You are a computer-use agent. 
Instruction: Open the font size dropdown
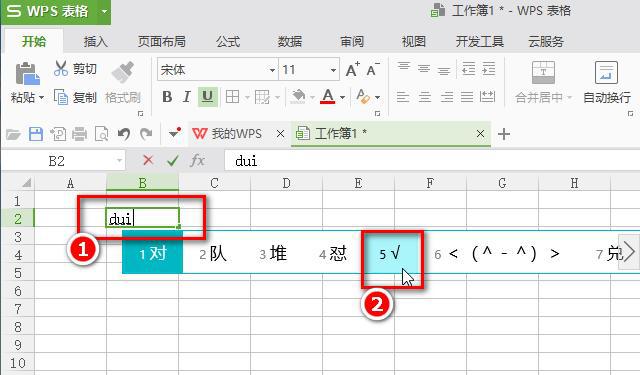point(333,70)
